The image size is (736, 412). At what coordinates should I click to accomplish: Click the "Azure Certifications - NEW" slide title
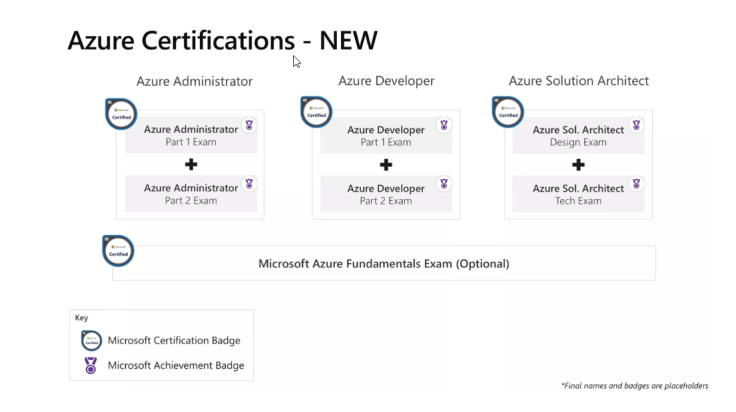point(222,40)
